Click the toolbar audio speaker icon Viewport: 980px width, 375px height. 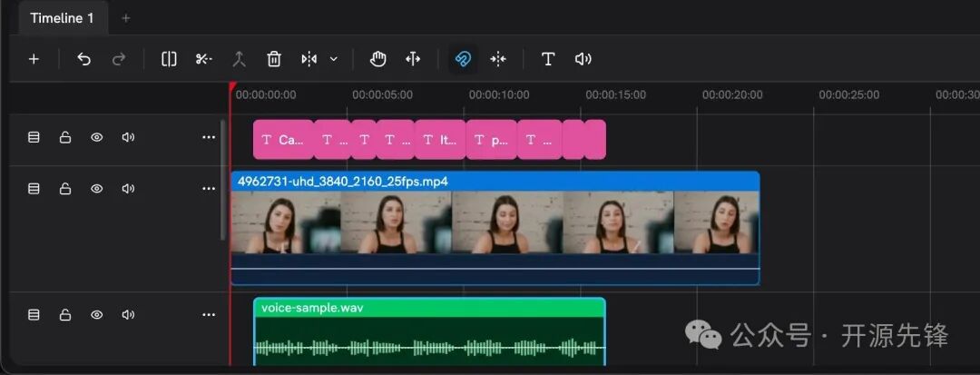click(x=583, y=59)
